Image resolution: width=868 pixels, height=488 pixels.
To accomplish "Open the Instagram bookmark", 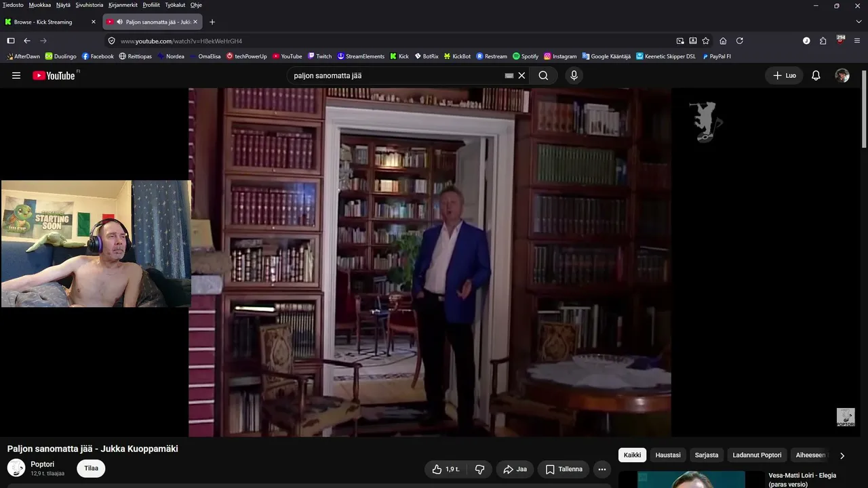I will click(560, 56).
